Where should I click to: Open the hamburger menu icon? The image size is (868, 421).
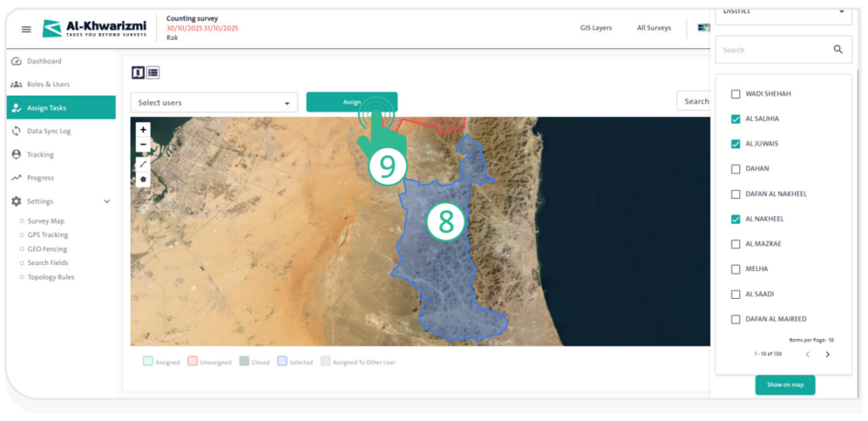[x=26, y=29]
